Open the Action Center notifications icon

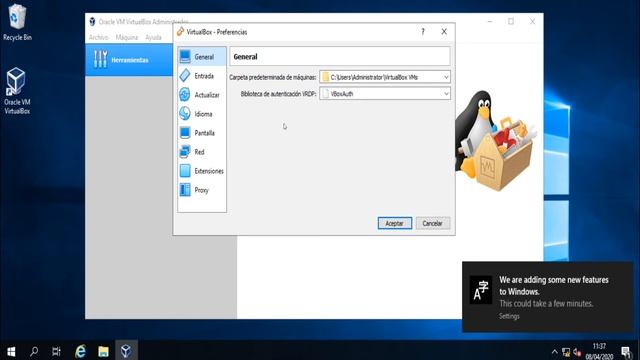627,352
